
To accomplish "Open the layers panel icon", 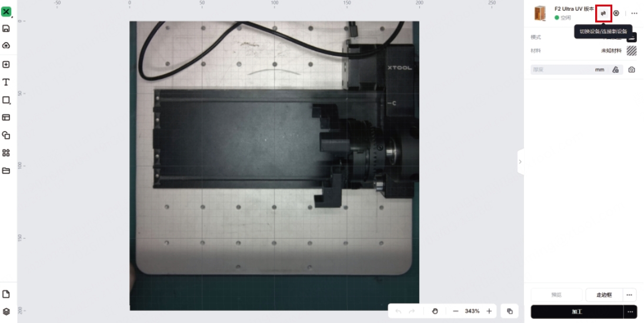I will coord(6,311).
